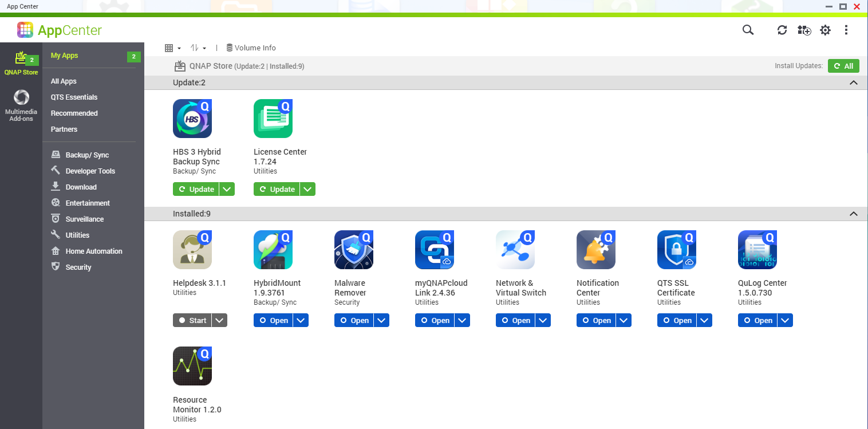The height and width of the screenshot is (429, 868).
Task: Click the myQNAPcloud Link app icon
Action: point(435,250)
